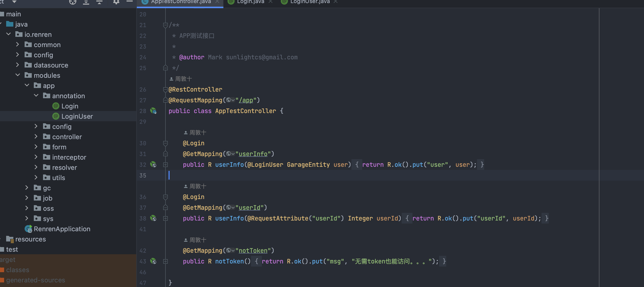Expand the datasource package
This screenshot has width=644, height=287.
(x=18, y=65)
